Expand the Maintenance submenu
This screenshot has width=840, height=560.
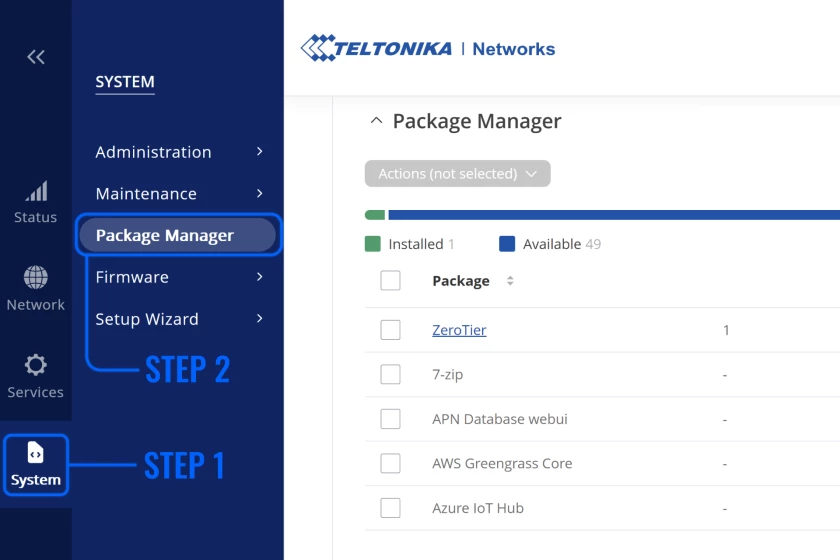click(x=178, y=194)
